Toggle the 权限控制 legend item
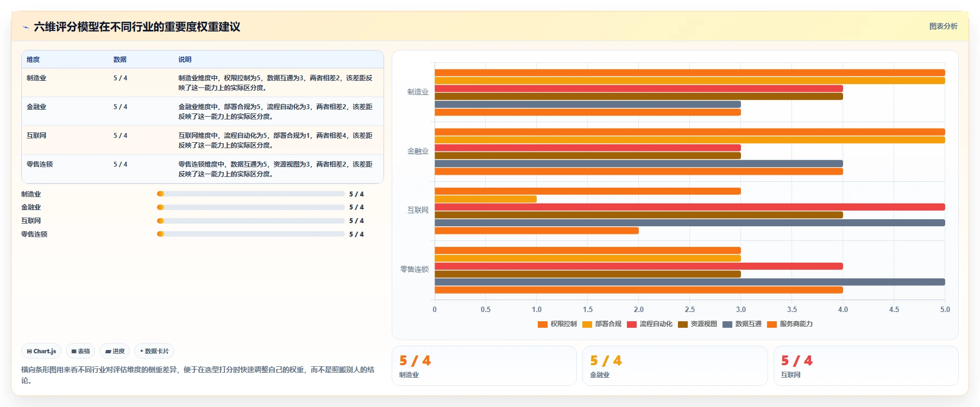The width and height of the screenshot is (980, 407). 557,324
